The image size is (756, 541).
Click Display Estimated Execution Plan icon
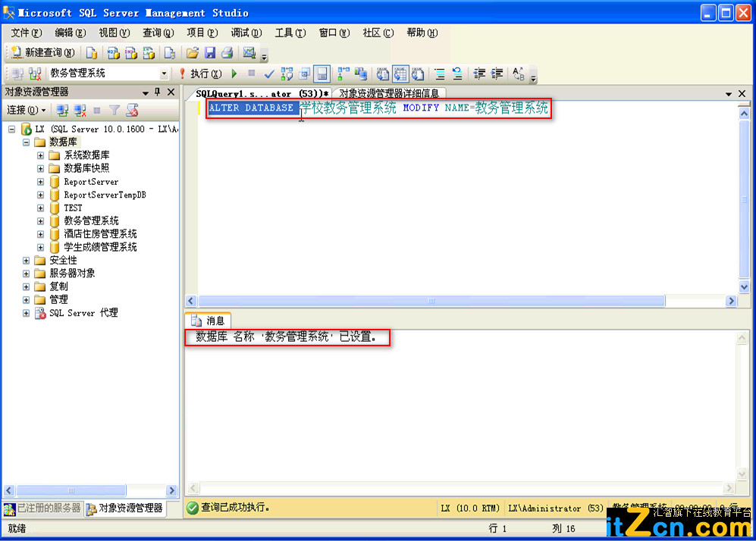[x=287, y=73]
